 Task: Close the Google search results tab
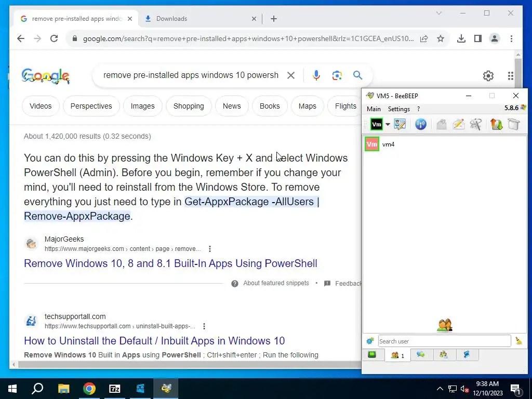pos(129,19)
